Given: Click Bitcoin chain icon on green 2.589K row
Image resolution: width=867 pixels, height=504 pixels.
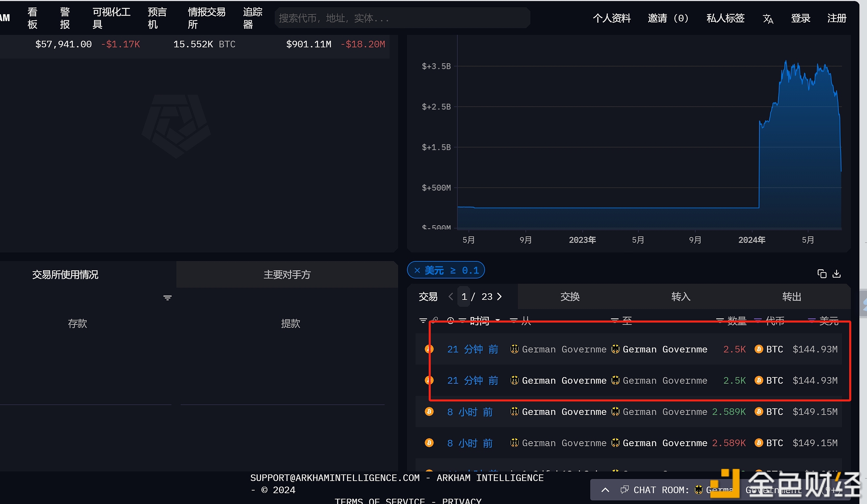Looking at the screenshot, I should tap(429, 412).
